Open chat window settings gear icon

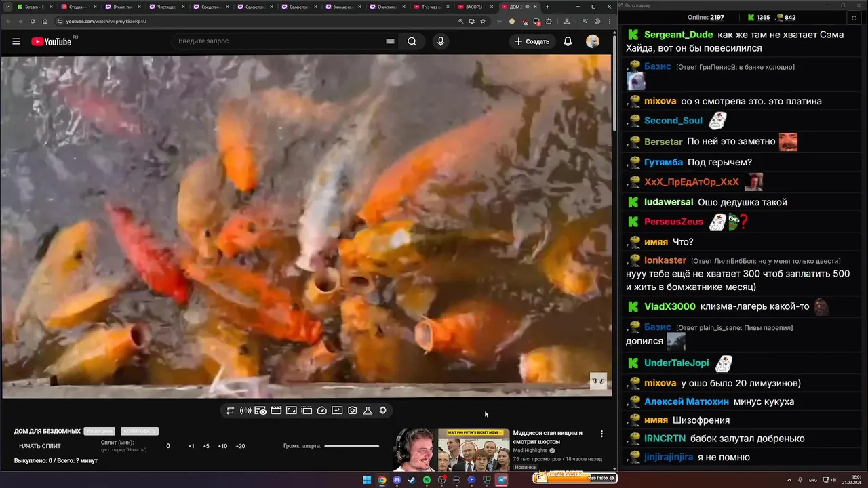(854, 17)
